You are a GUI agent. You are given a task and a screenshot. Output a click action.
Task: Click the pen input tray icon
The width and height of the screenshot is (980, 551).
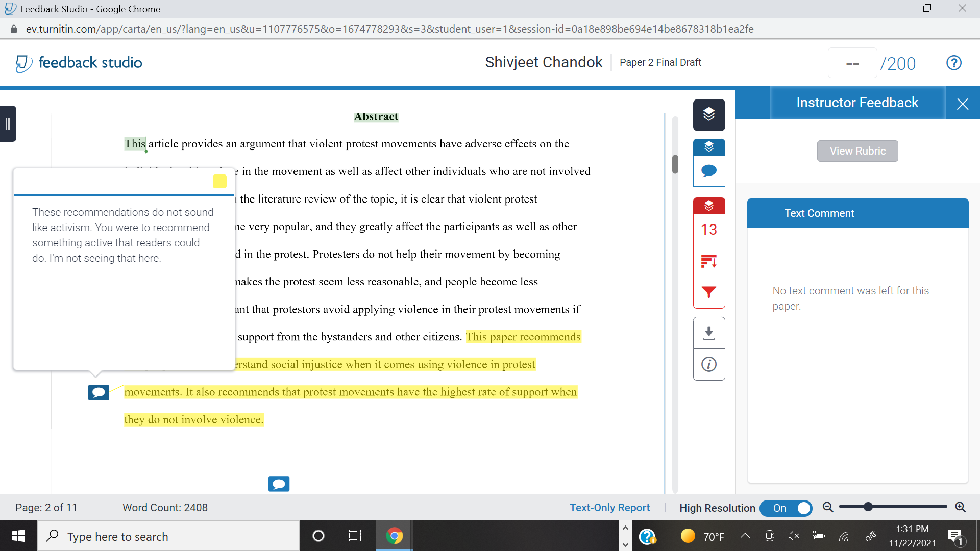coord(870,536)
